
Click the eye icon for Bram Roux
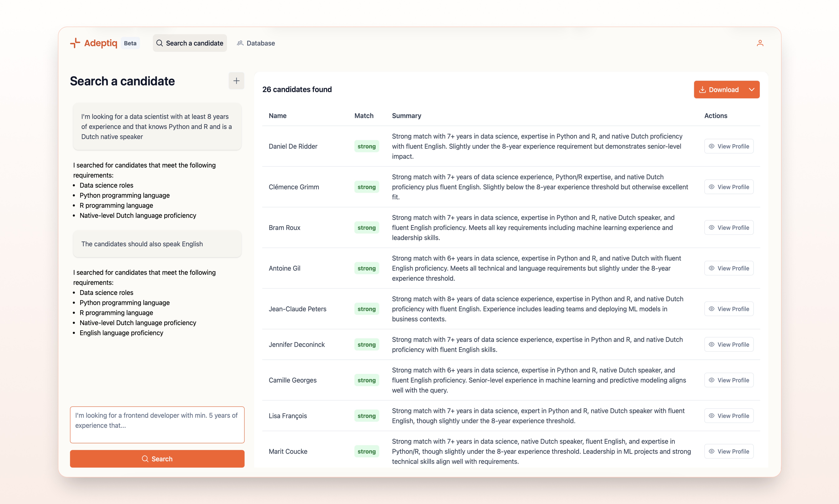pos(711,228)
